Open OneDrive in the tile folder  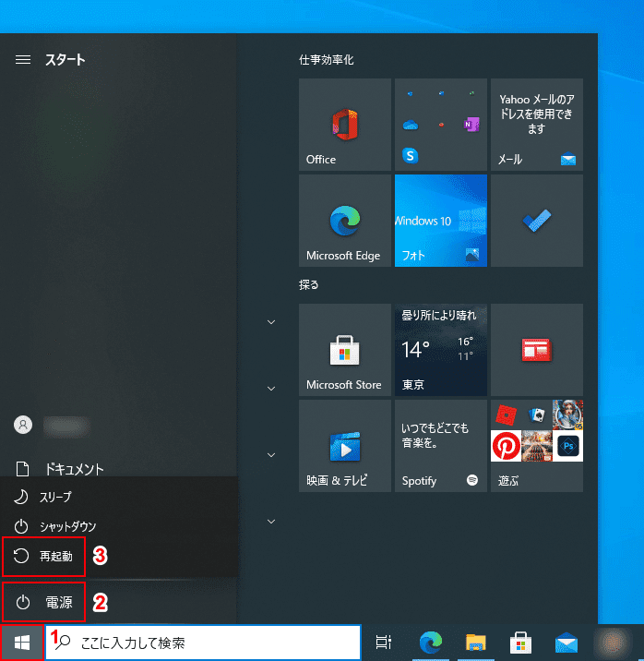coord(411,125)
